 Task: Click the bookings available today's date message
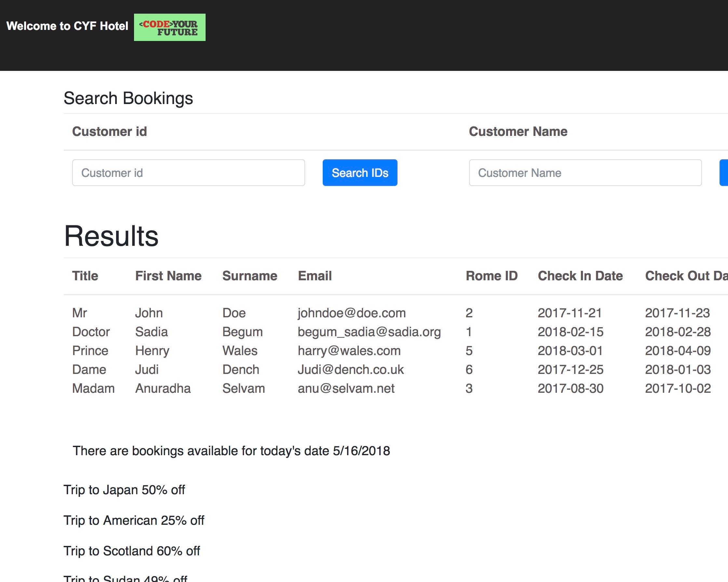pos(231,451)
